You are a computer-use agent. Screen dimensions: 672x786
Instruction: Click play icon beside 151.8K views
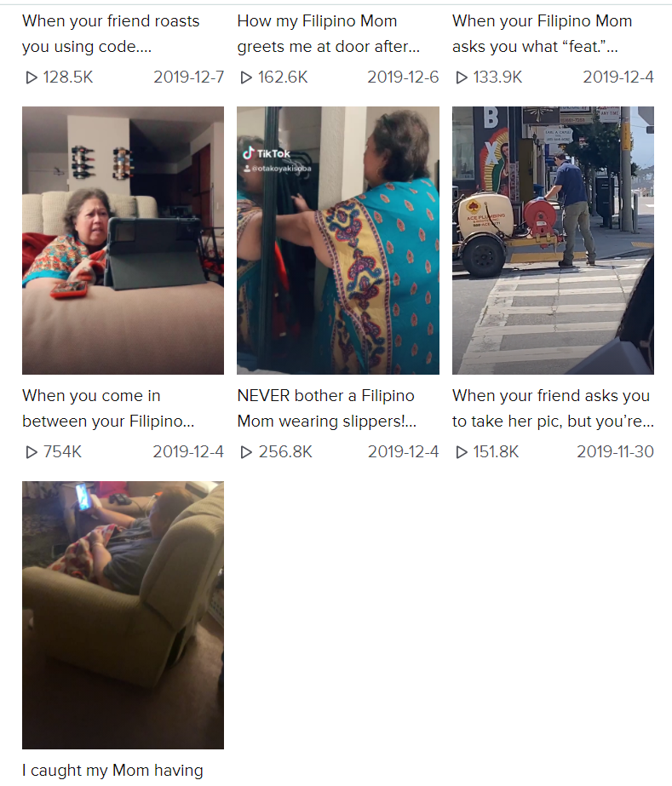pyautogui.click(x=462, y=452)
